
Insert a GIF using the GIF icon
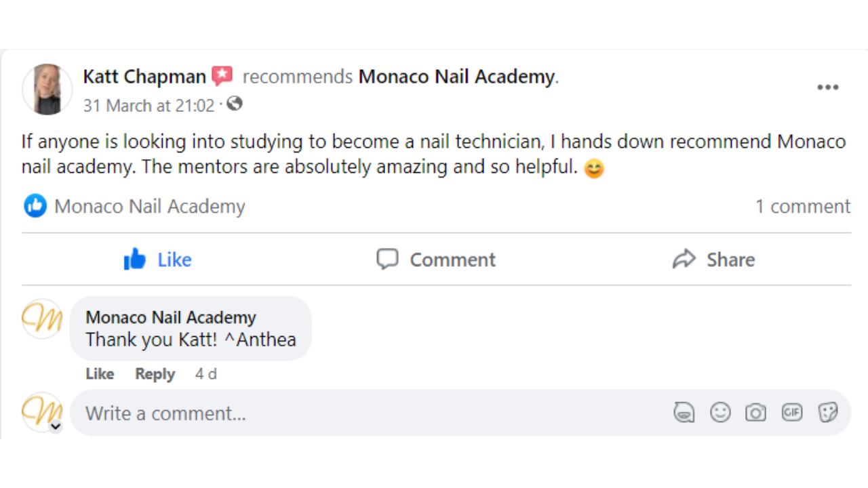pos(791,412)
